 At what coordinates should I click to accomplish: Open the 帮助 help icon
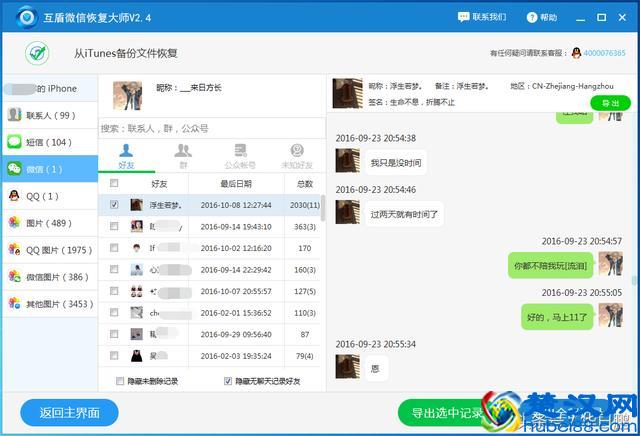pos(531,17)
